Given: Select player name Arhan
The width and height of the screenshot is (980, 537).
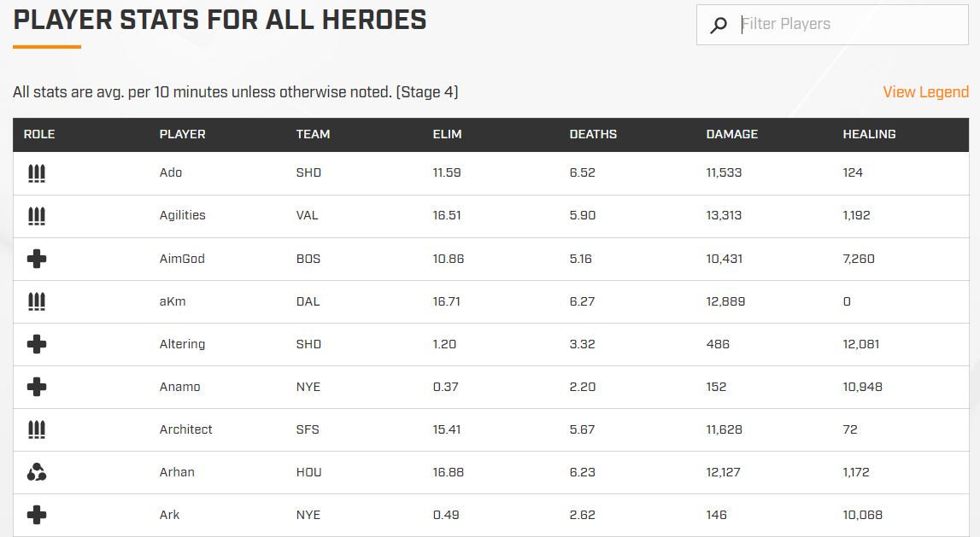Looking at the screenshot, I should (x=177, y=472).
